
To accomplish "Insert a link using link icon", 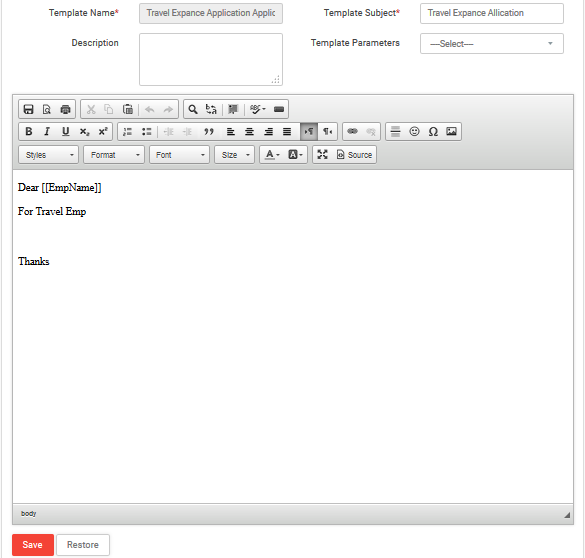I will pyautogui.click(x=352, y=131).
